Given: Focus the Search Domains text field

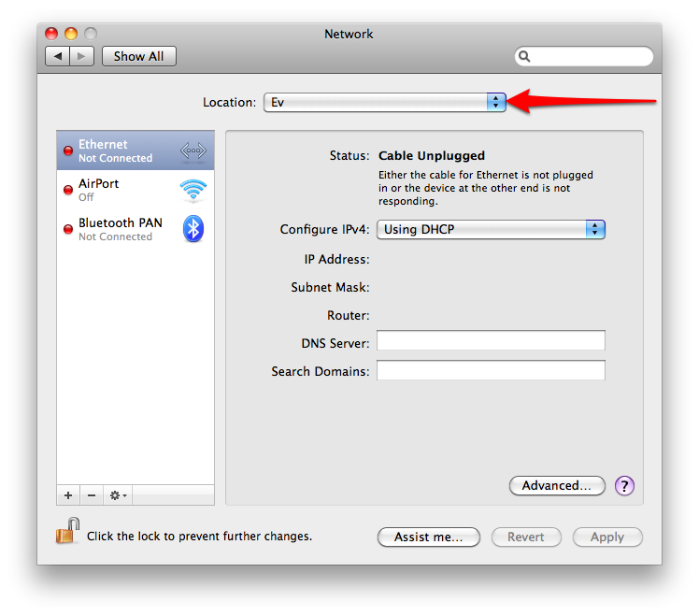Looking at the screenshot, I should 491,371.
